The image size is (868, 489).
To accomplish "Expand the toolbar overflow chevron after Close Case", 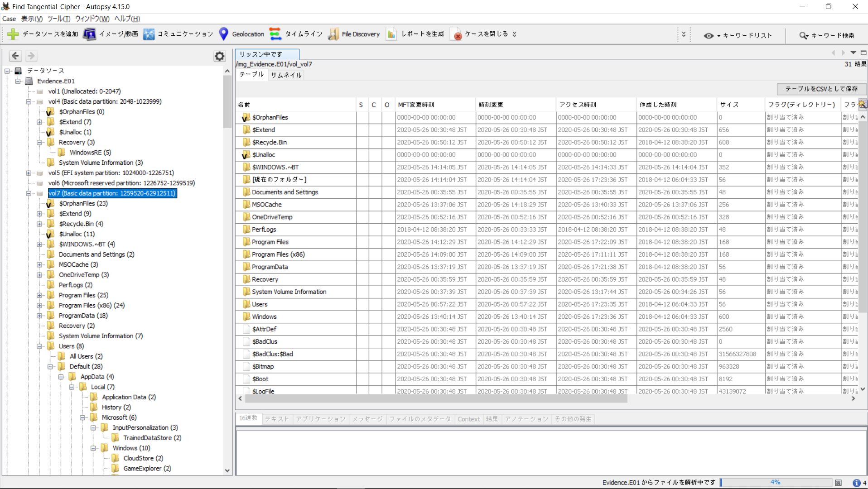I will click(514, 34).
